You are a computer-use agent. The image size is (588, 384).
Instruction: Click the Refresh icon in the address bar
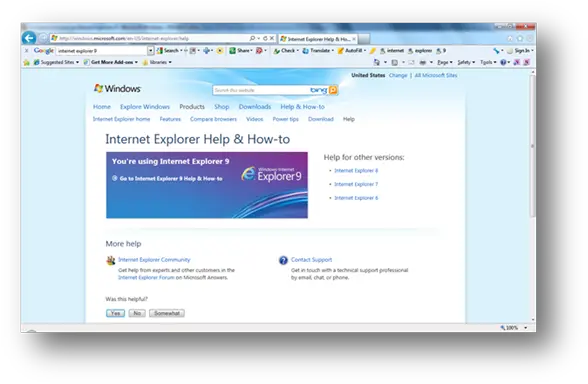(x=265, y=38)
